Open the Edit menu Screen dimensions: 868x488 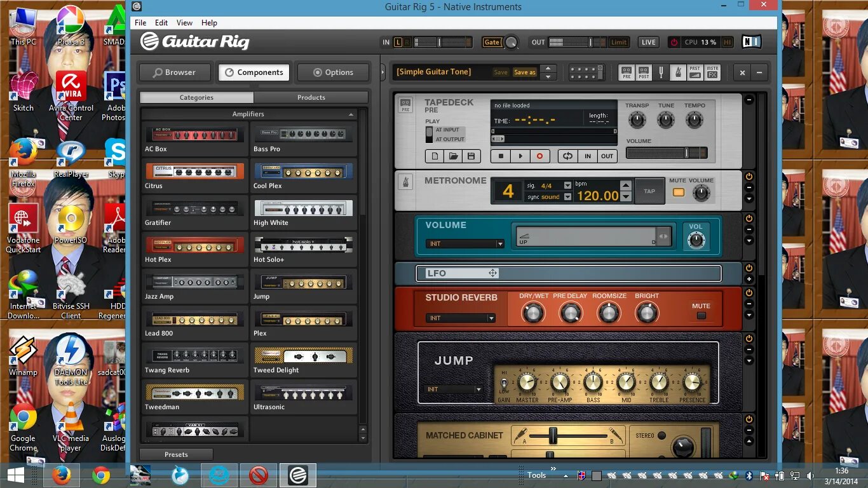click(x=161, y=22)
